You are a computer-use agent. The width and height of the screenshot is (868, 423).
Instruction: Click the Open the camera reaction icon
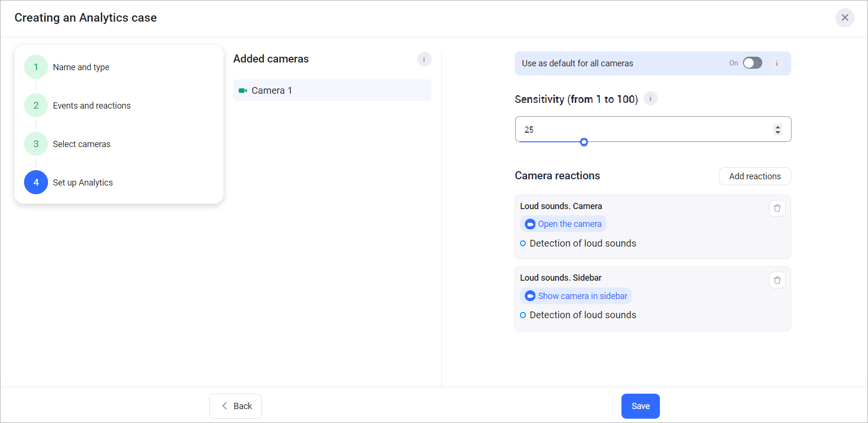(x=530, y=224)
